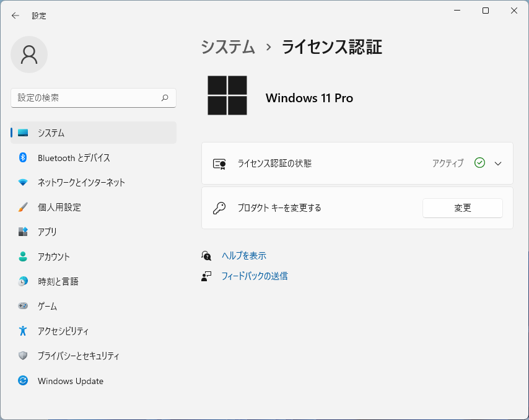Open Bluetooth とデバイス settings
The image size is (529, 420).
[x=94, y=157]
